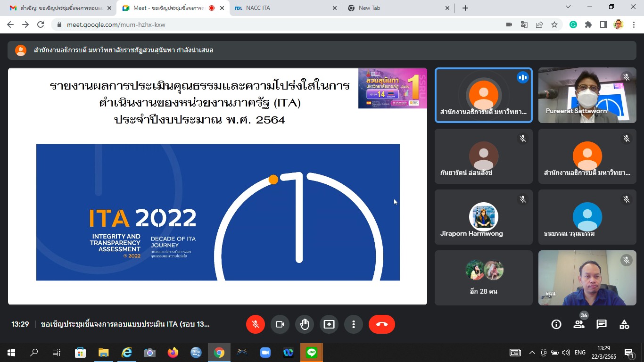The height and width of the screenshot is (362, 644).
Task: Raise hand in the meeting
Action: click(305, 324)
